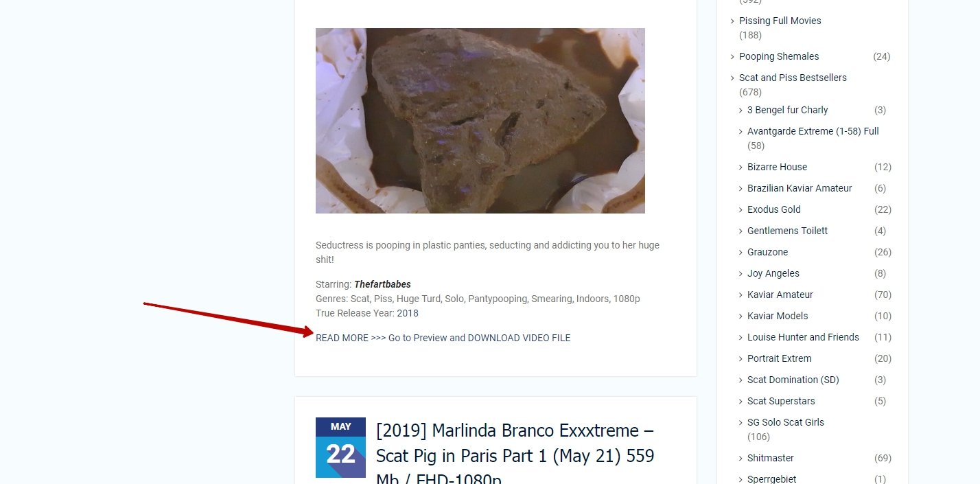Click the May 22 date badge

pyautogui.click(x=340, y=447)
